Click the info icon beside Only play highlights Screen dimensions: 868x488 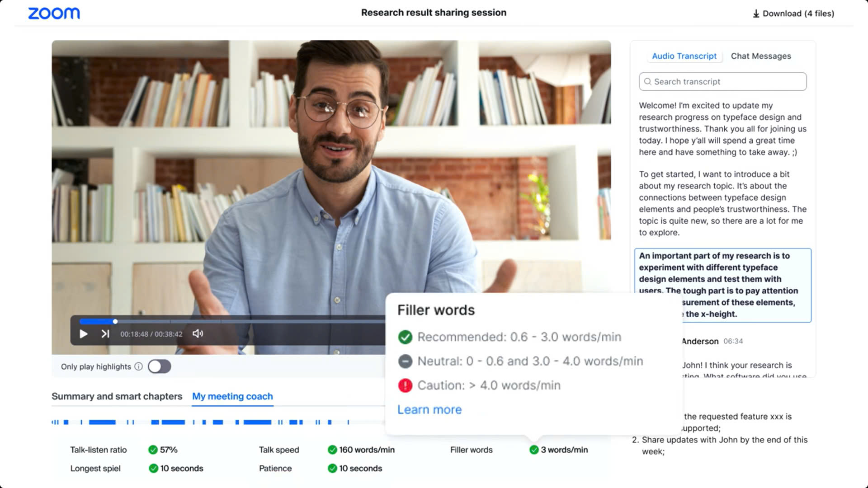pyautogui.click(x=139, y=366)
